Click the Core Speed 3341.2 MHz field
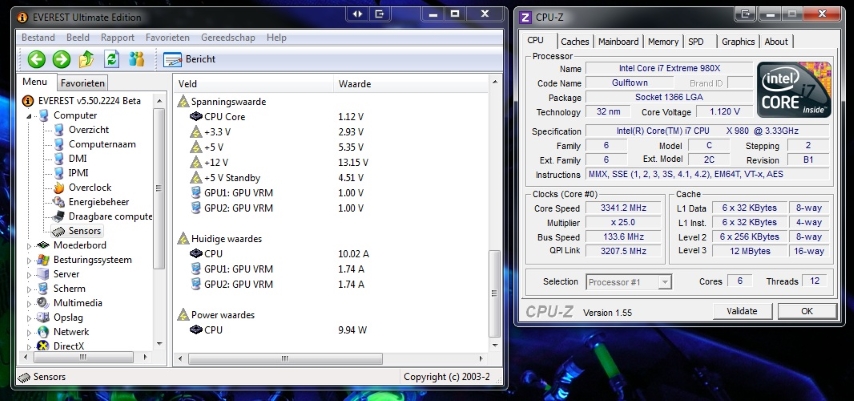 623,208
